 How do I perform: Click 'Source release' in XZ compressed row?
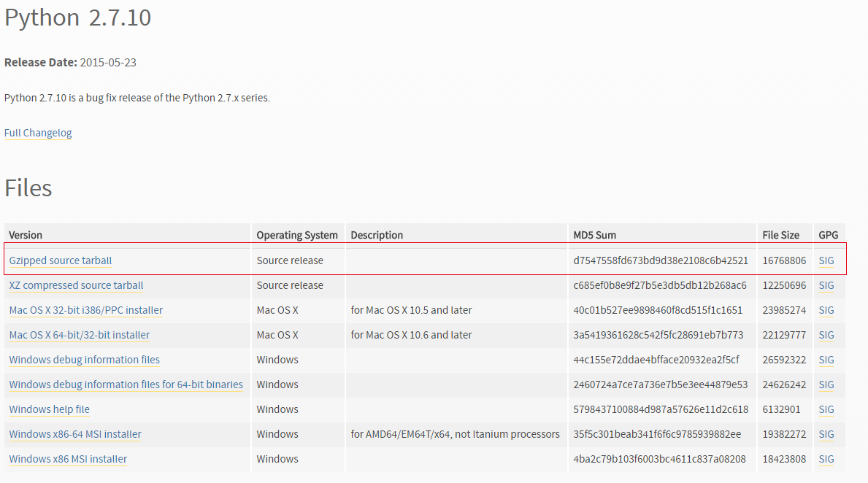point(290,285)
